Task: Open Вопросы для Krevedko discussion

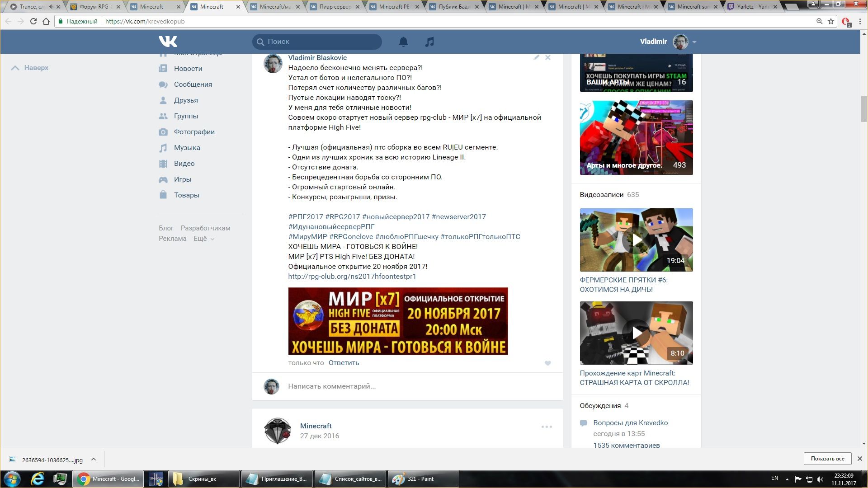Action: [x=630, y=423]
